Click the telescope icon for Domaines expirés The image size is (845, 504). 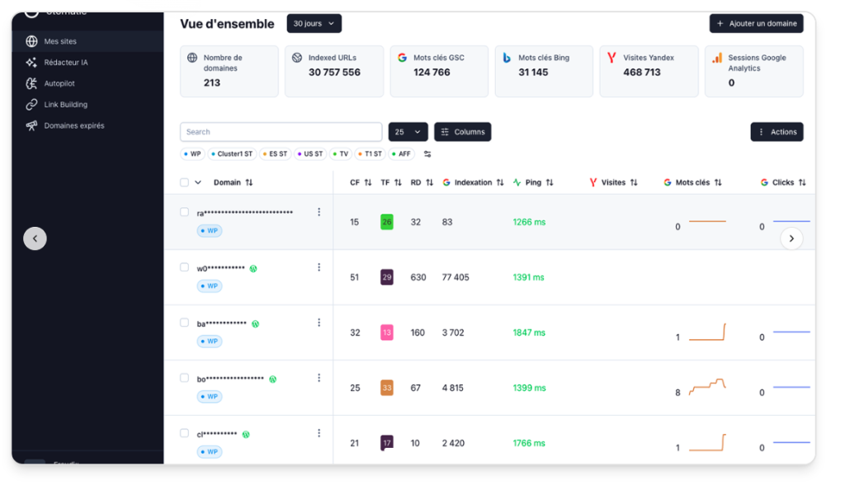click(x=32, y=125)
